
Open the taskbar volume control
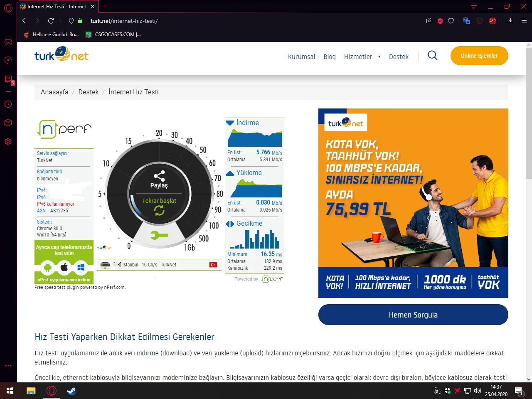(x=478, y=391)
